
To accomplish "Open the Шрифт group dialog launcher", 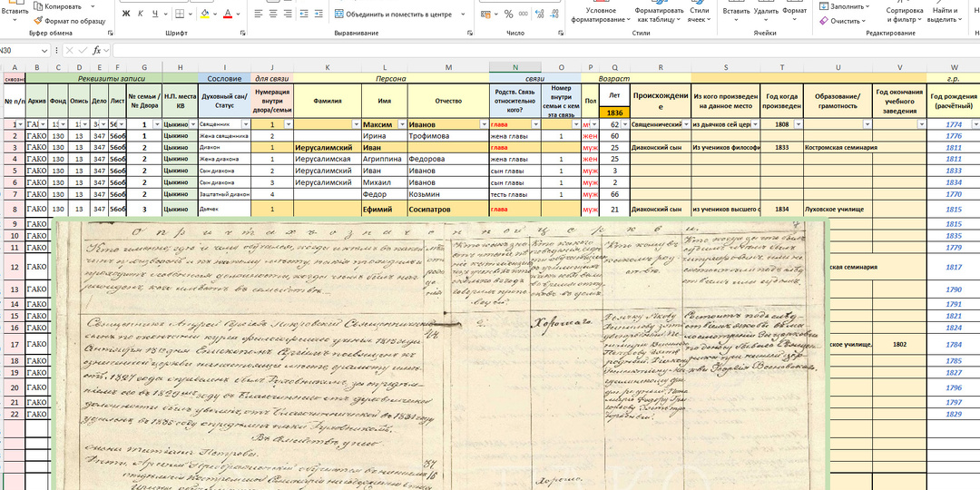I will 242,33.
